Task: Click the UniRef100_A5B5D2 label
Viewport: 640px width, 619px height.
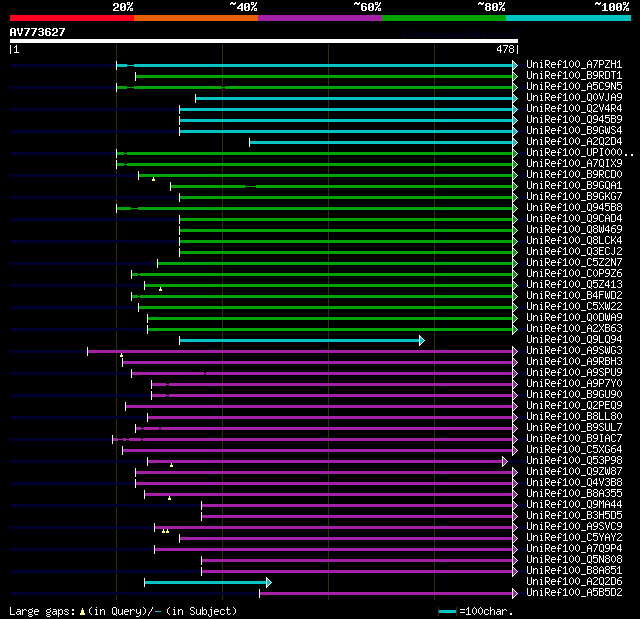Action: pos(574,593)
